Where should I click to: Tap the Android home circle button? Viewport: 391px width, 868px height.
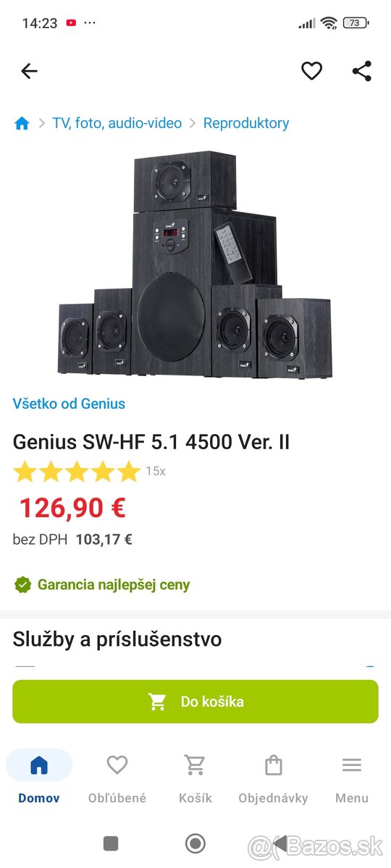[195, 843]
